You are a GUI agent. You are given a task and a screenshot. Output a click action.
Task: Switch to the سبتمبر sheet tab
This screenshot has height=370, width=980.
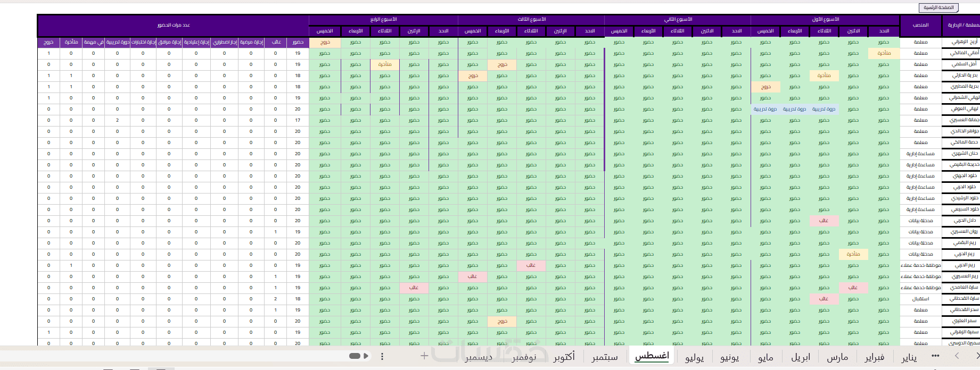(x=605, y=357)
